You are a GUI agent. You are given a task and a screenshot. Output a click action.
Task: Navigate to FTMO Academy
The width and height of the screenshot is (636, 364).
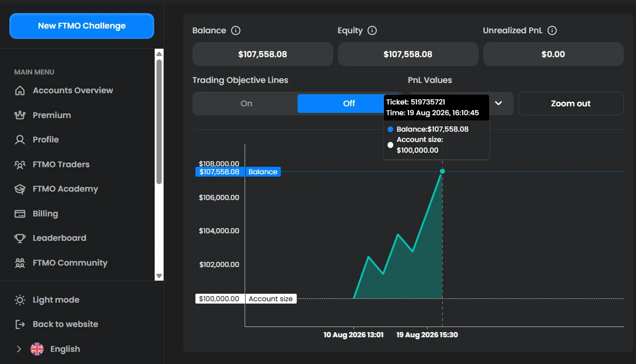pyautogui.click(x=65, y=189)
